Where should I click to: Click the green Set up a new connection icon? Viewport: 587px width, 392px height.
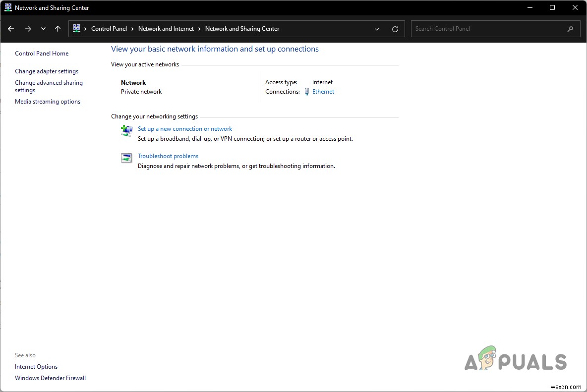point(126,130)
